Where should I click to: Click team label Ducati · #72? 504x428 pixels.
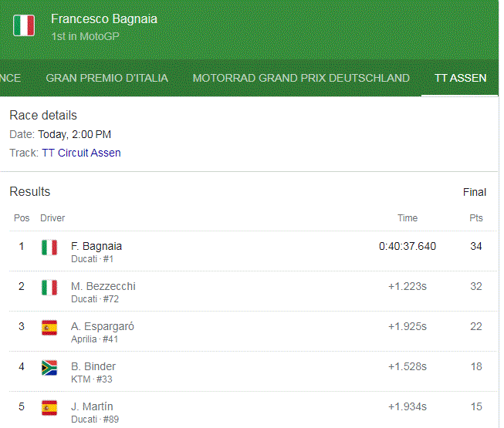click(x=95, y=299)
